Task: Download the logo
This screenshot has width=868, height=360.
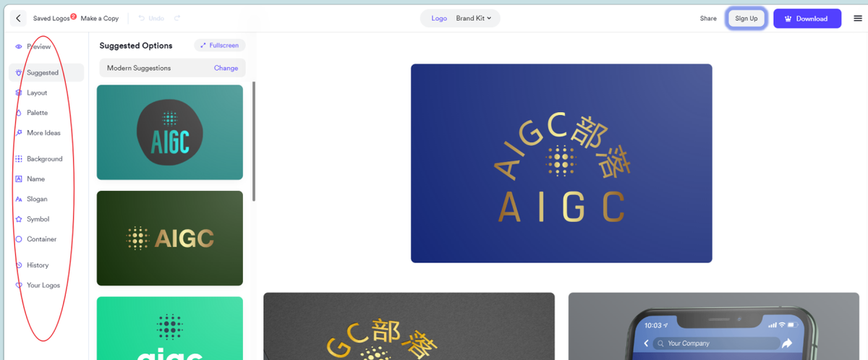Action: pyautogui.click(x=807, y=18)
